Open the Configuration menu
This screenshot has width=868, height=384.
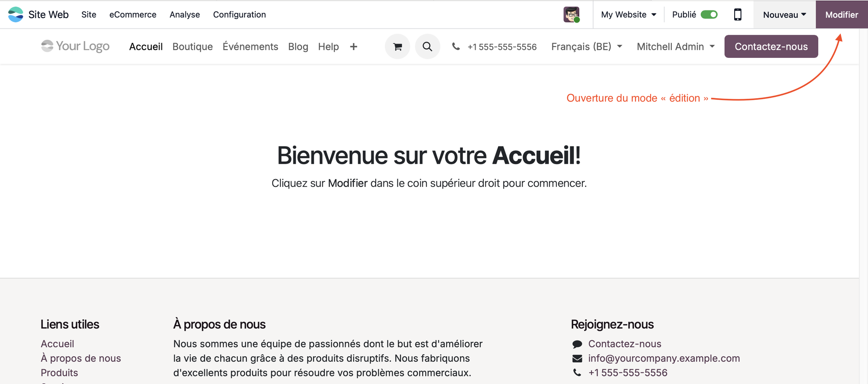[239, 14]
